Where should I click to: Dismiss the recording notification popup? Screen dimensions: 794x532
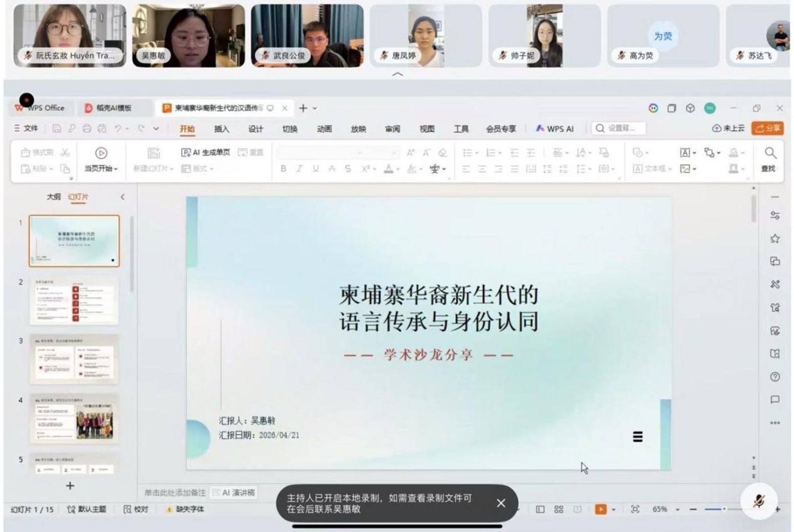point(501,503)
